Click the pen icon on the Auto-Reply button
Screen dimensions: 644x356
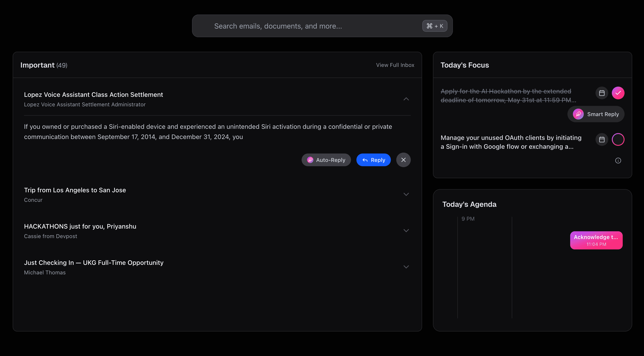[310, 160]
